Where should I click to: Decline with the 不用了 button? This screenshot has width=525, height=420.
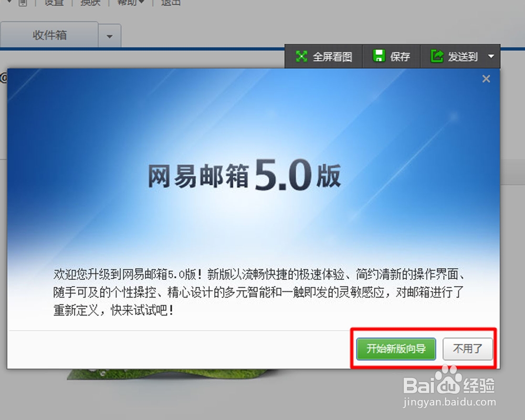467,349
